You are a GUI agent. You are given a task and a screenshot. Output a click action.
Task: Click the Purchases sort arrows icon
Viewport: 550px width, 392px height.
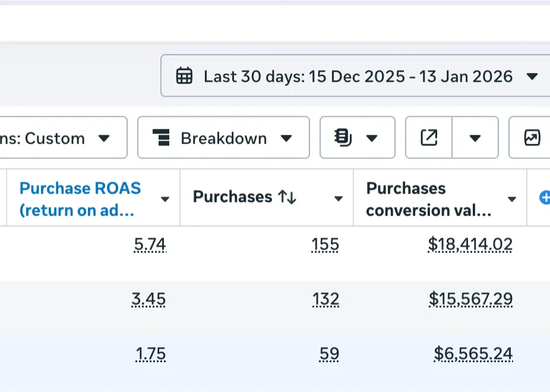[x=287, y=197]
